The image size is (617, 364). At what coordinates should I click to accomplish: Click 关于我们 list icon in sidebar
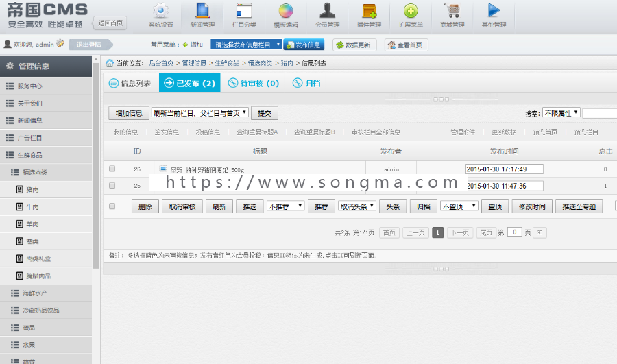tap(10, 104)
